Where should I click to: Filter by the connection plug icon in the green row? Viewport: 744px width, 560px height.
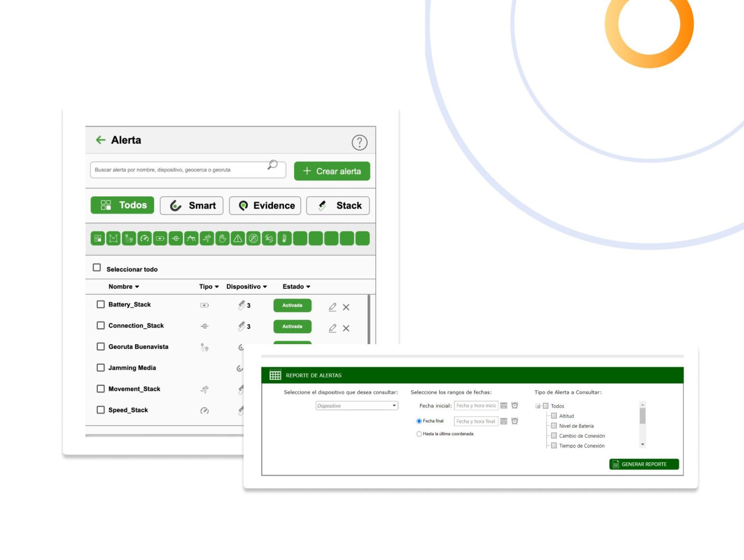[x=176, y=238]
